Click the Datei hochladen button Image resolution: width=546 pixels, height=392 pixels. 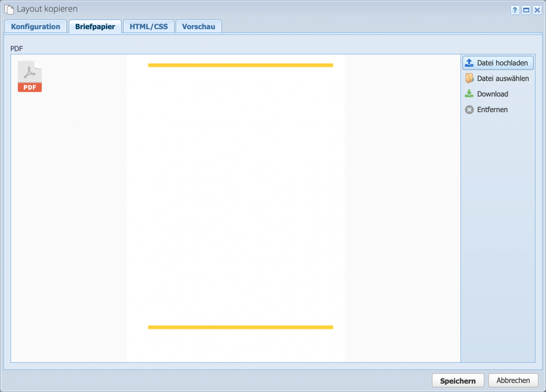[498, 63]
